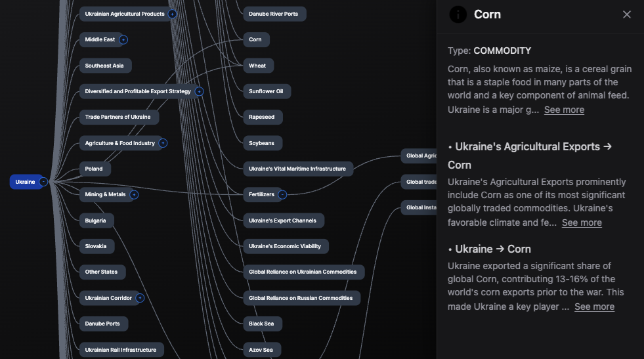Click the Global Reliance on Russian Commodities node
Screen dimensions: 644x359
(301, 298)
